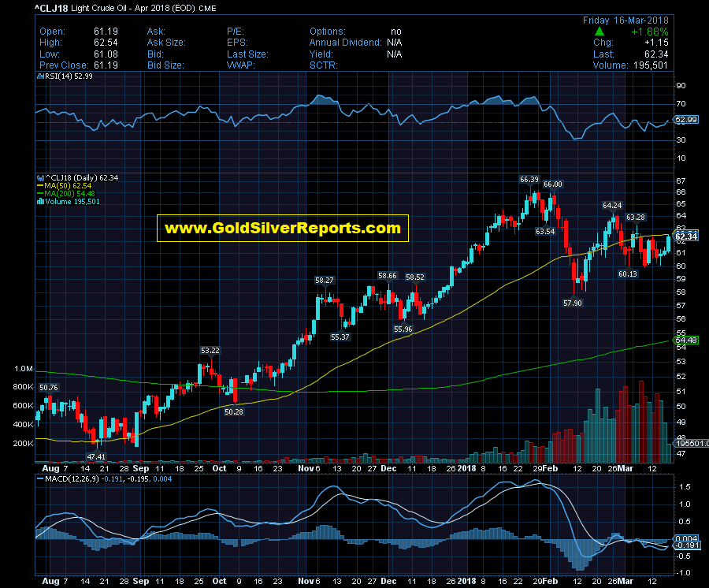The width and height of the screenshot is (709, 588).
Task: Click the volume bars icon in the legend
Action: tap(40, 202)
